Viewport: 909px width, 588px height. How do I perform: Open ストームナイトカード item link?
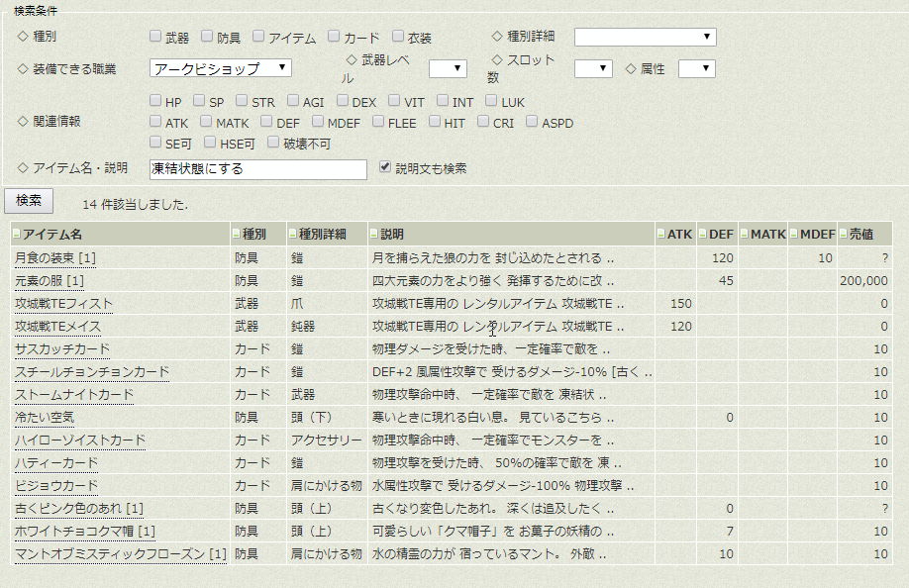(x=74, y=395)
